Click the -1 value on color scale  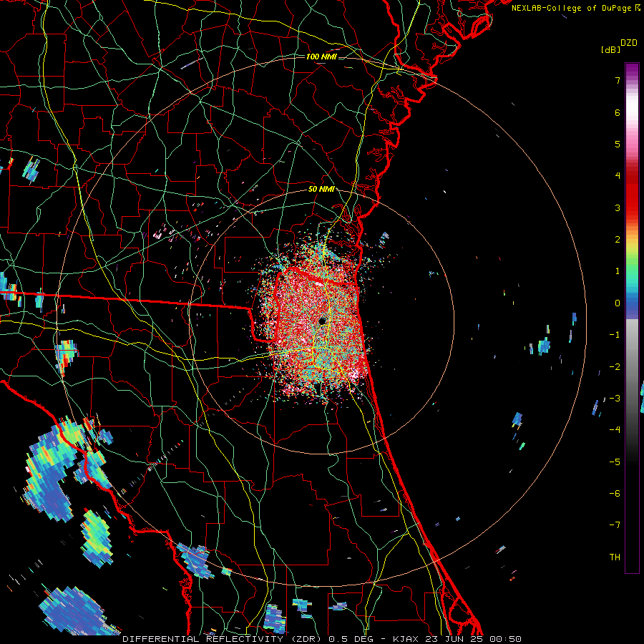click(x=615, y=335)
